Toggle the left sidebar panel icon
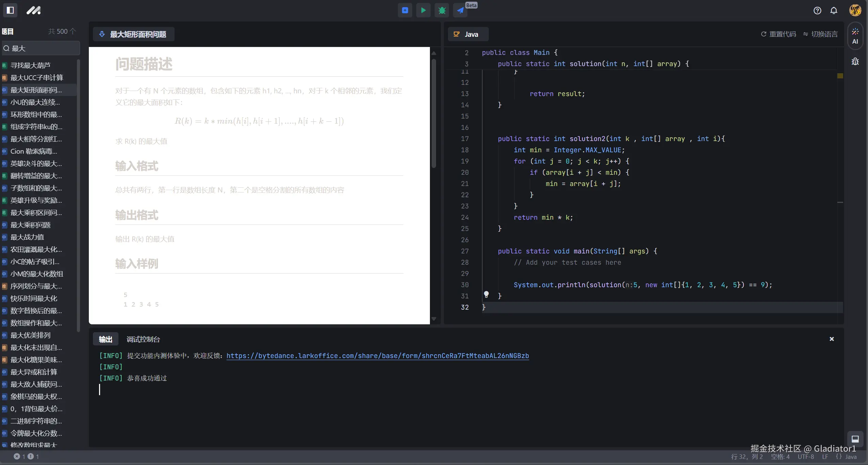Screen dimensions: 868x465 [10, 10]
